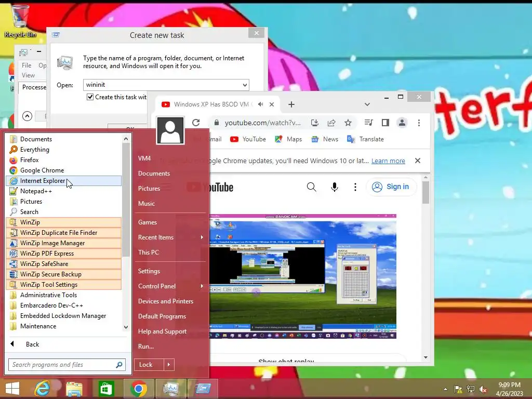
Task: Open Google Chrome in programs list
Action: (64, 170)
